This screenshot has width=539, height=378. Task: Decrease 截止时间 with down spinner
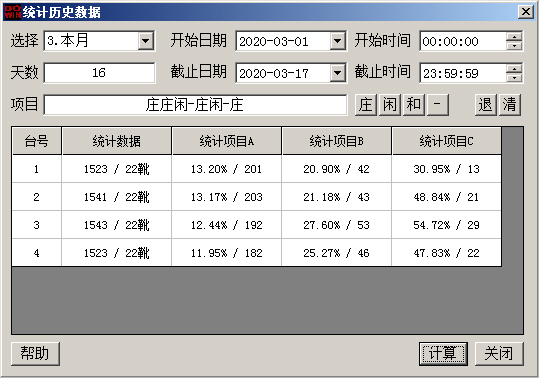click(514, 77)
